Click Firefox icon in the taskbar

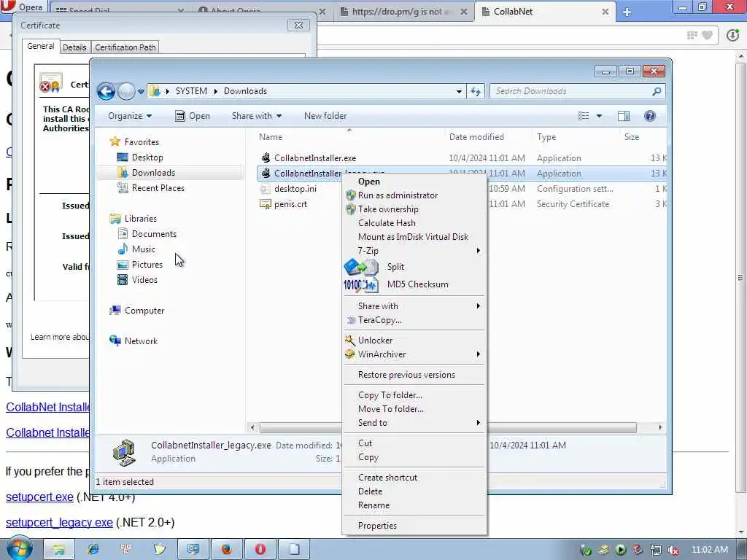[226, 549]
